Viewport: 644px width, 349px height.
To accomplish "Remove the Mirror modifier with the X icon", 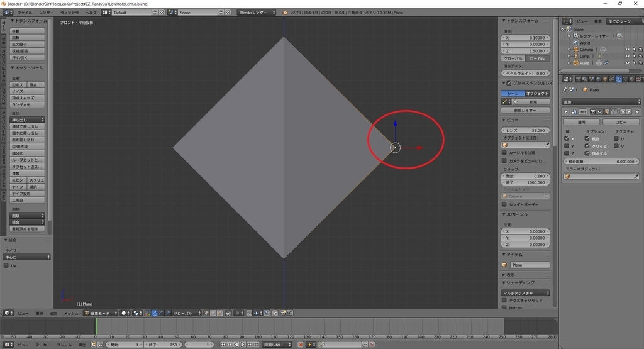I will (x=637, y=112).
